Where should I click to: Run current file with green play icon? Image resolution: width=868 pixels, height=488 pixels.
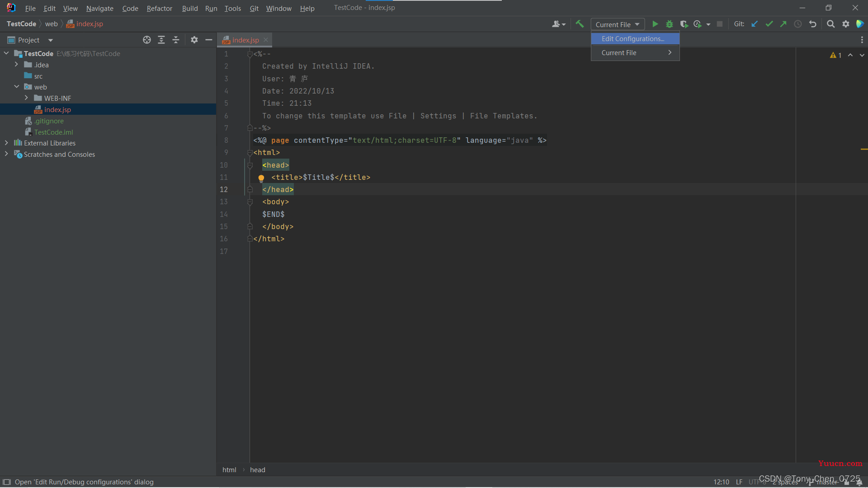click(655, 24)
